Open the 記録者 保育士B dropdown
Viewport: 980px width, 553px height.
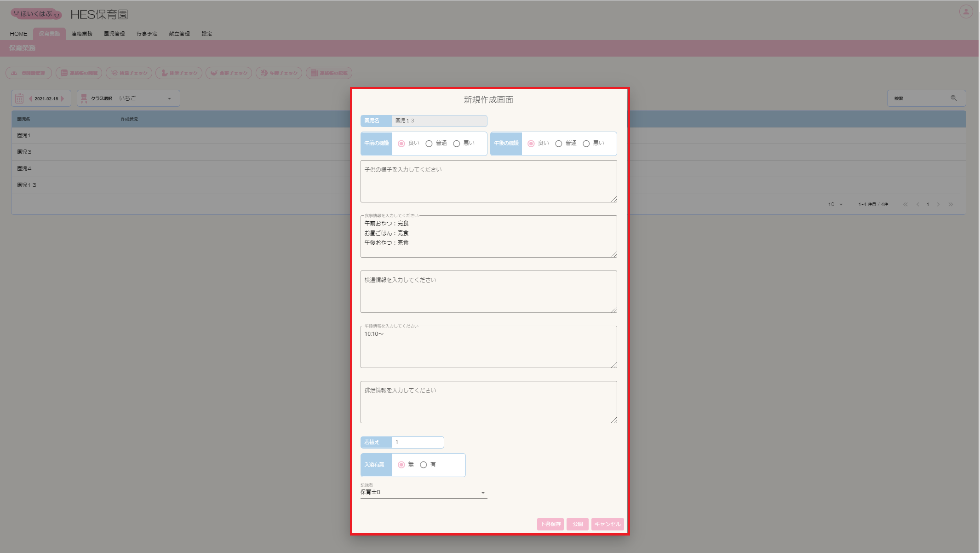click(x=424, y=492)
